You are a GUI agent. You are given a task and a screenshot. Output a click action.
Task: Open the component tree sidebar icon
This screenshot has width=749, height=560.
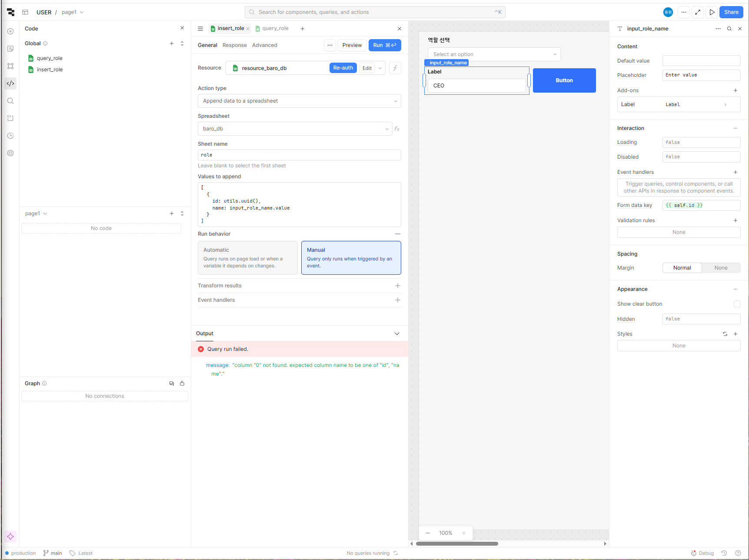(10, 66)
